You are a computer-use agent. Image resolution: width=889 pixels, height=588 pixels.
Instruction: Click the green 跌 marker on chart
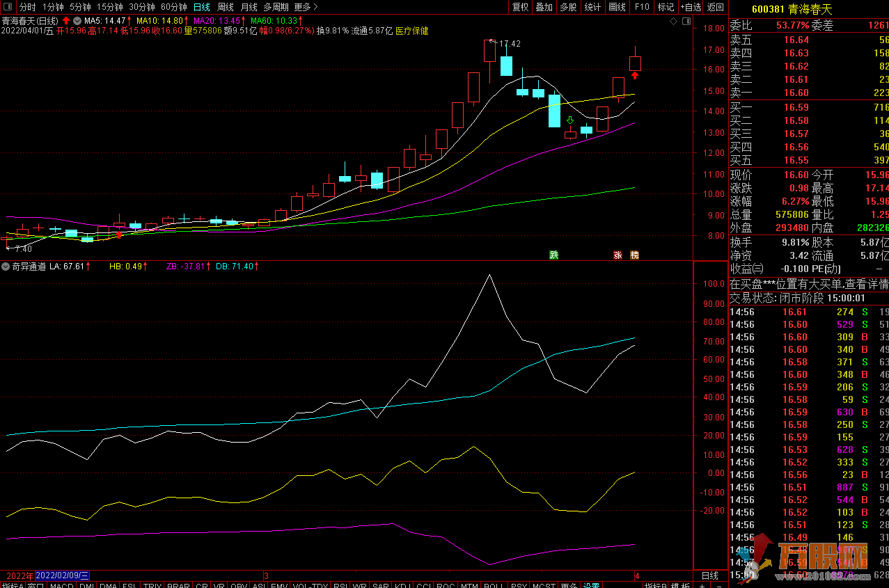point(553,255)
